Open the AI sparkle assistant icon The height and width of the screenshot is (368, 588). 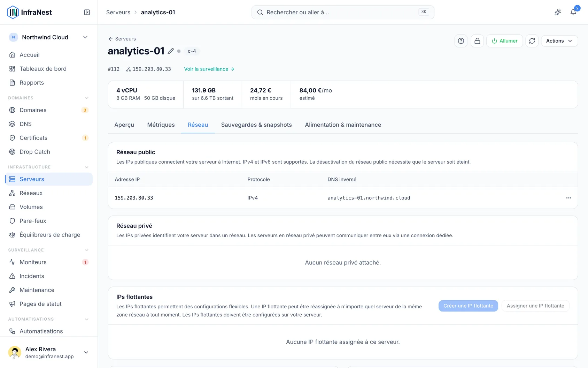558,12
